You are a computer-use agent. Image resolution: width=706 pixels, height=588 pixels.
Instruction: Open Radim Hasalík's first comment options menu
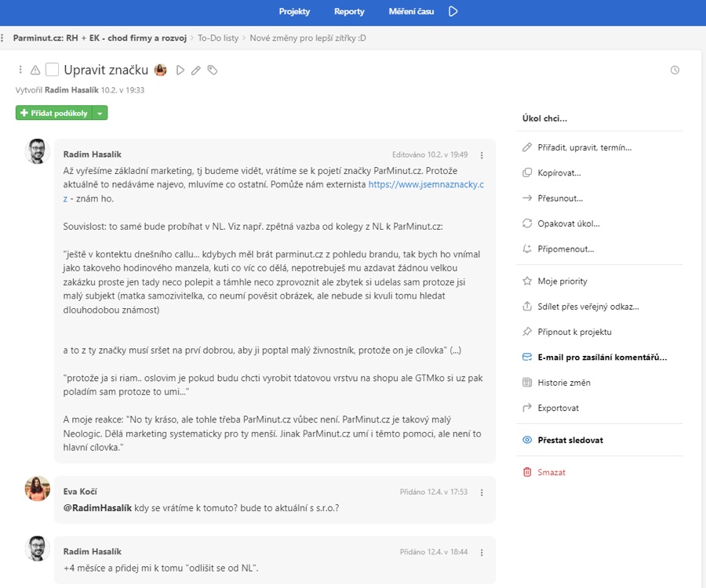tap(482, 155)
